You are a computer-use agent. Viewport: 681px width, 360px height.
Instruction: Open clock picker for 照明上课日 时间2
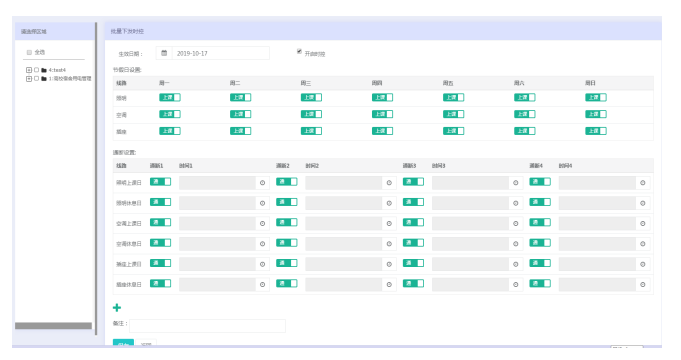click(x=389, y=183)
